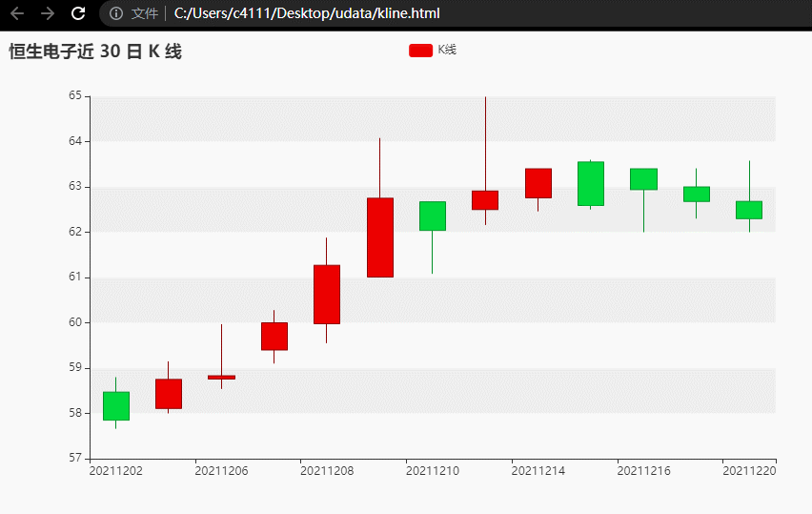
Task: Click the browser forward arrow
Action: pos(47,13)
